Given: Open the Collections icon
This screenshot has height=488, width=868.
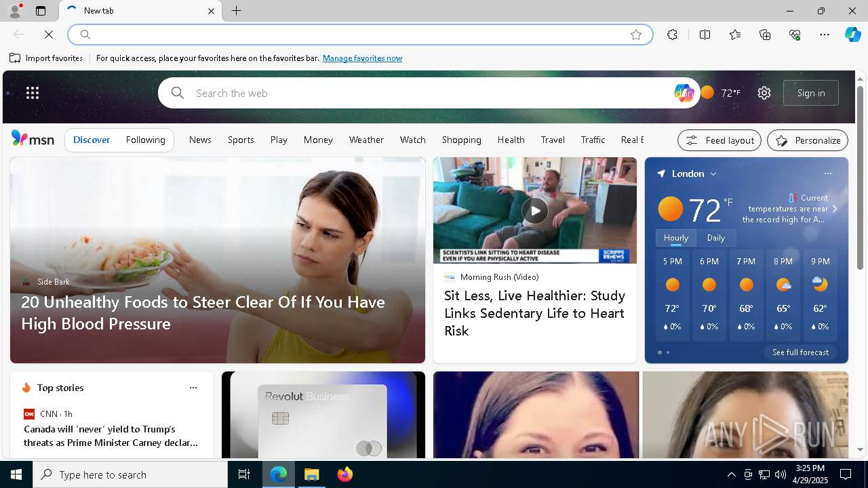Looking at the screenshot, I should pyautogui.click(x=765, y=35).
